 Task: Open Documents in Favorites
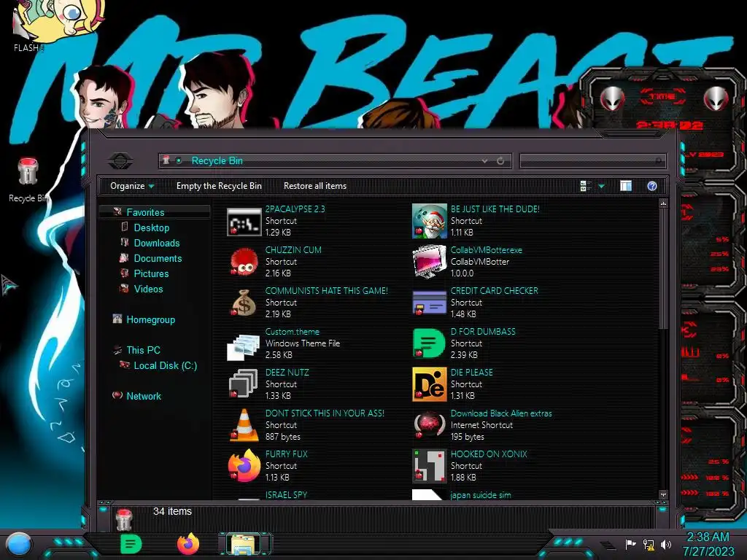click(x=158, y=258)
